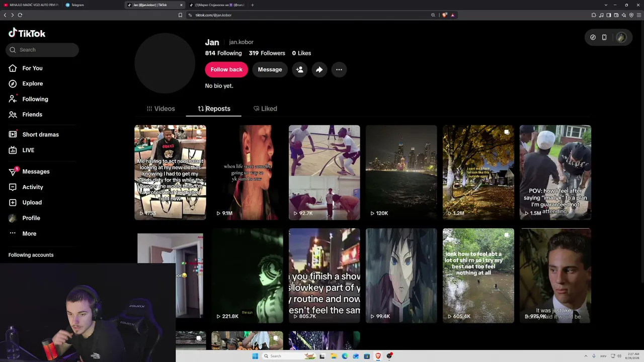Open the basketball video with 92.7K views
Image resolution: width=644 pixels, height=362 pixels.
pos(324,172)
